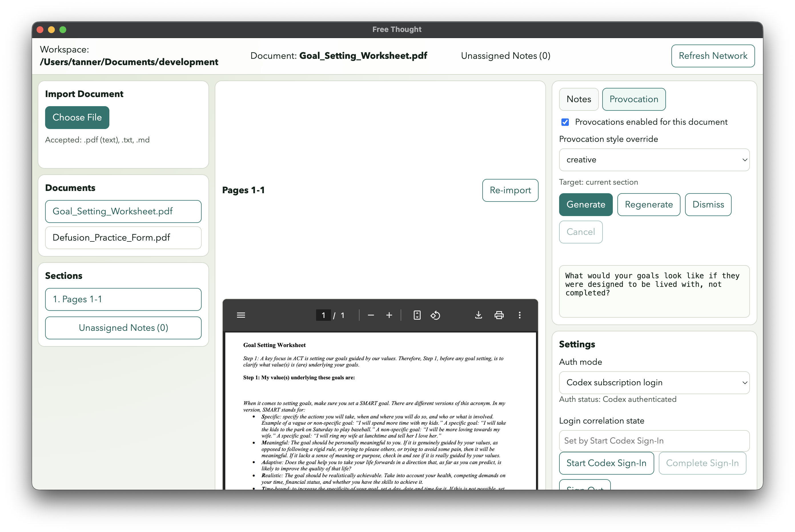This screenshot has height=532, width=795.
Task: Zoom out of the PDF page
Action: click(371, 315)
